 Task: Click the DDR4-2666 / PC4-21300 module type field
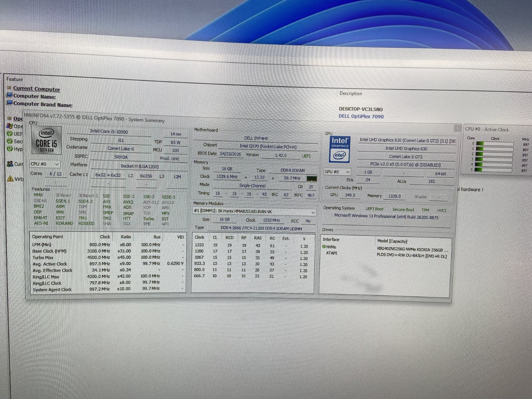click(261, 228)
